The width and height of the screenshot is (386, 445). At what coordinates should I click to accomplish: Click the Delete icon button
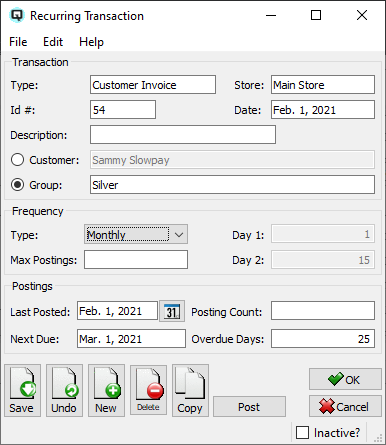pyautogui.click(x=148, y=390)
